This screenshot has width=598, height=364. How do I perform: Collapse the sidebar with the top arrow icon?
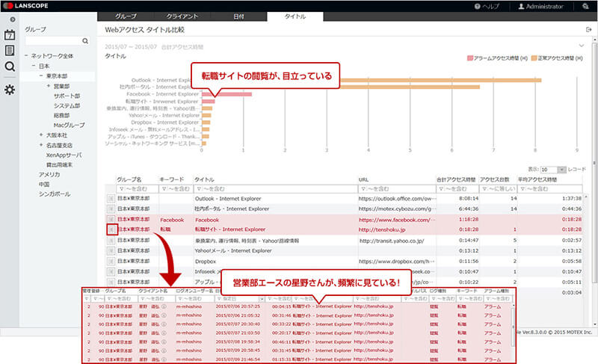[13, 19]
